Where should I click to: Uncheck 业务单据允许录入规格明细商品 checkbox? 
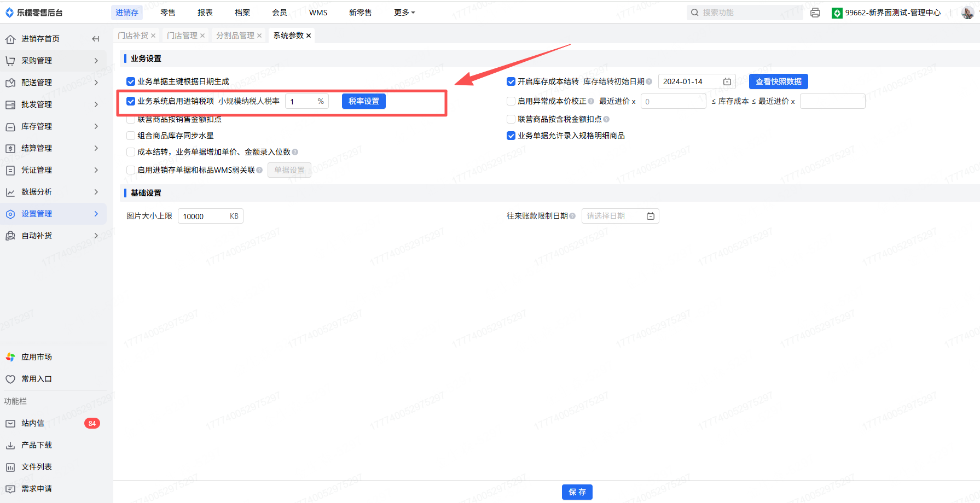[x=511, y=136]
